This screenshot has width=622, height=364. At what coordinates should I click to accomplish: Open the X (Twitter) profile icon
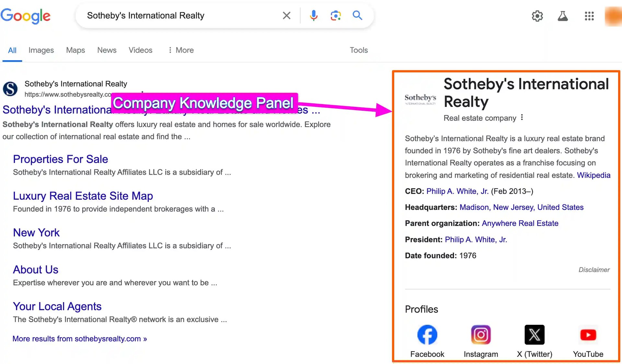tap(534, 335)
